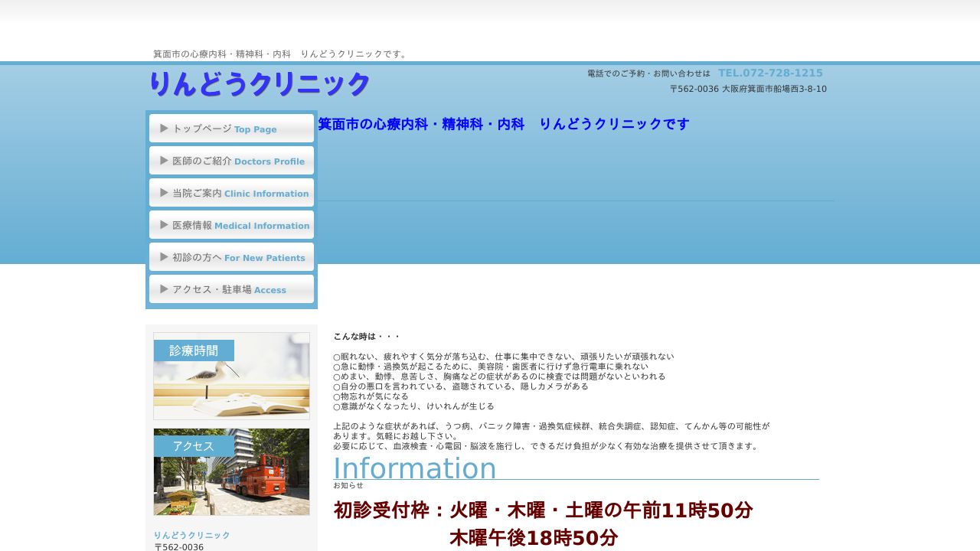Image resolution: width=980 pixels, height=551 pixels.
Task: Click the ▶ arrow icon beside 医療情報 Medical Information
Action: pyautogui.click(x=163, y=224)
